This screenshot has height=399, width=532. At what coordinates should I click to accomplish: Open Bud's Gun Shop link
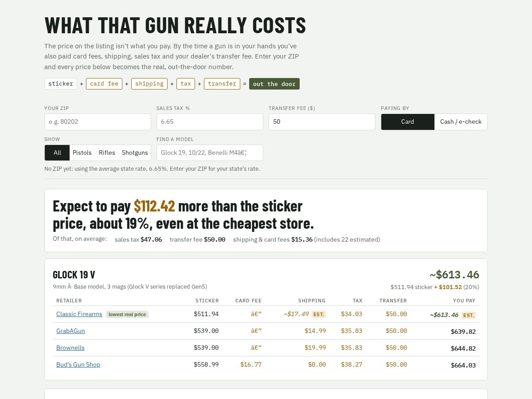pos(78,364)
